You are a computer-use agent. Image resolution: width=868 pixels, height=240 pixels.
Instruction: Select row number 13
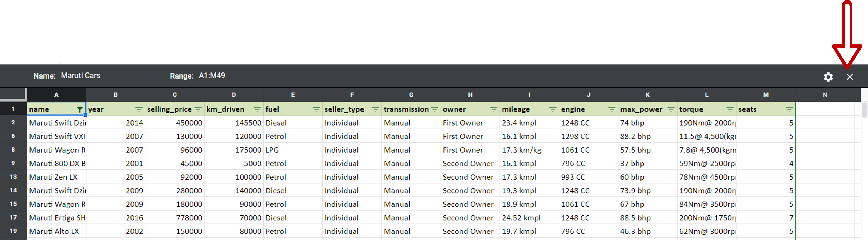tap(13, 177)
